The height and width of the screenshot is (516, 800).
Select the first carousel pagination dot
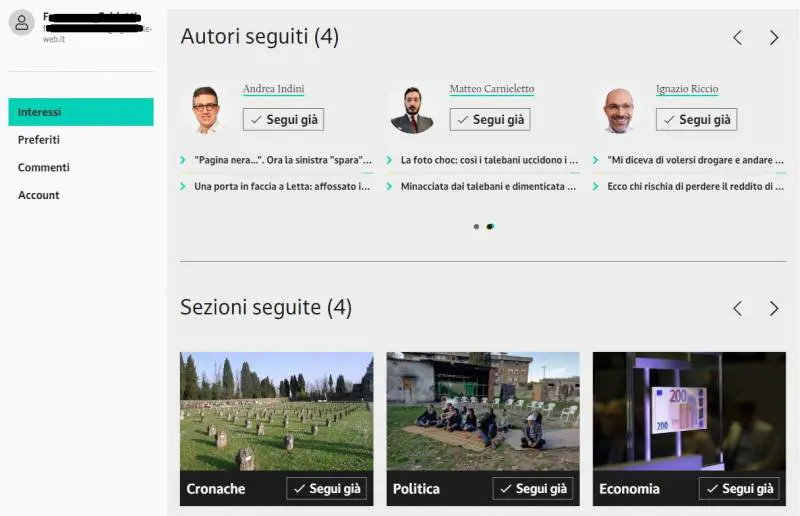pos(476,227)
